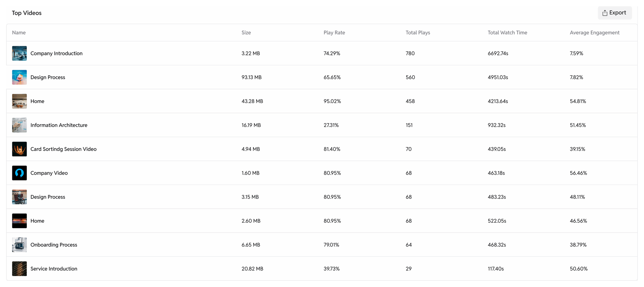Open the Service Introduction thumbnail
The image size is (644, 287).
click(x=19, y=268)
